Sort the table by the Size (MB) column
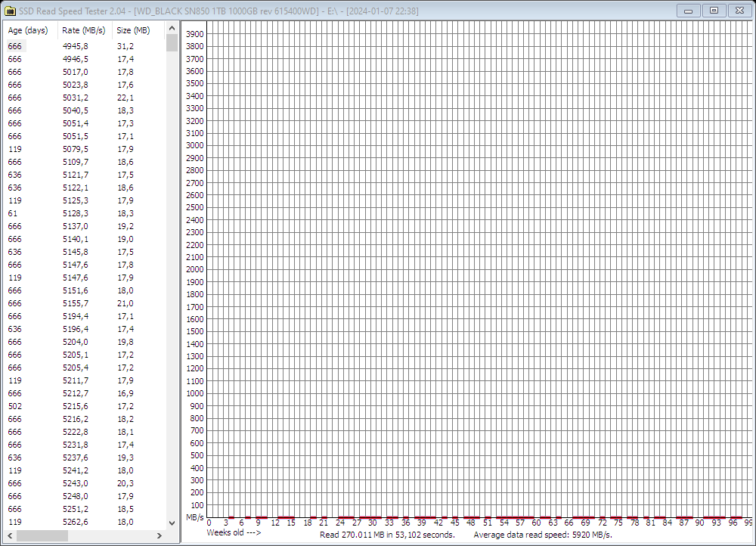The width and height of the screenshot is (756, 546). pos(133,30)
